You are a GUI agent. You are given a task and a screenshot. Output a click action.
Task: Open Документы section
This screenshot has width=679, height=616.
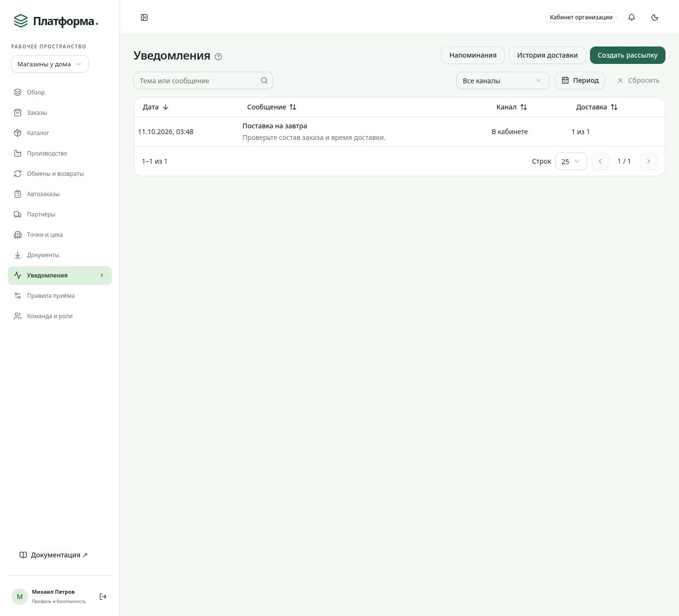pyautogui.click(x=60, y=255)
